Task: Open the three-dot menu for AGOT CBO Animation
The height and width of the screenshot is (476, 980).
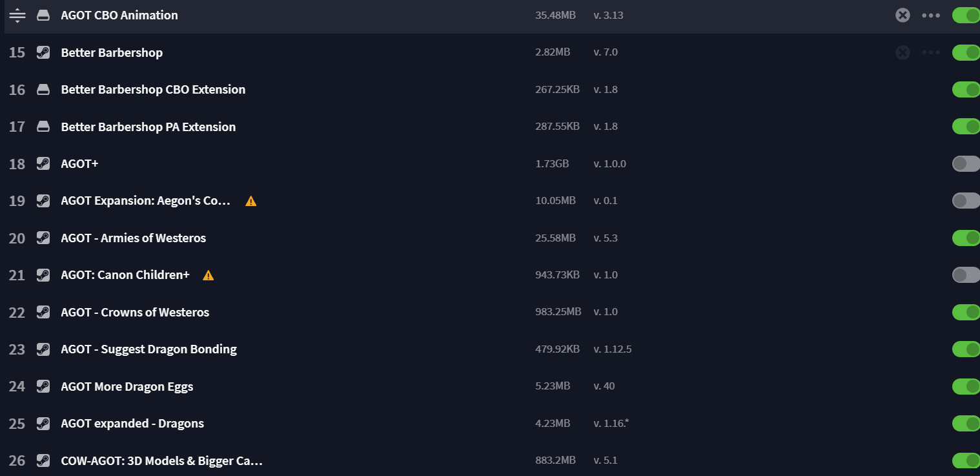Action: [x=930, y=15]
